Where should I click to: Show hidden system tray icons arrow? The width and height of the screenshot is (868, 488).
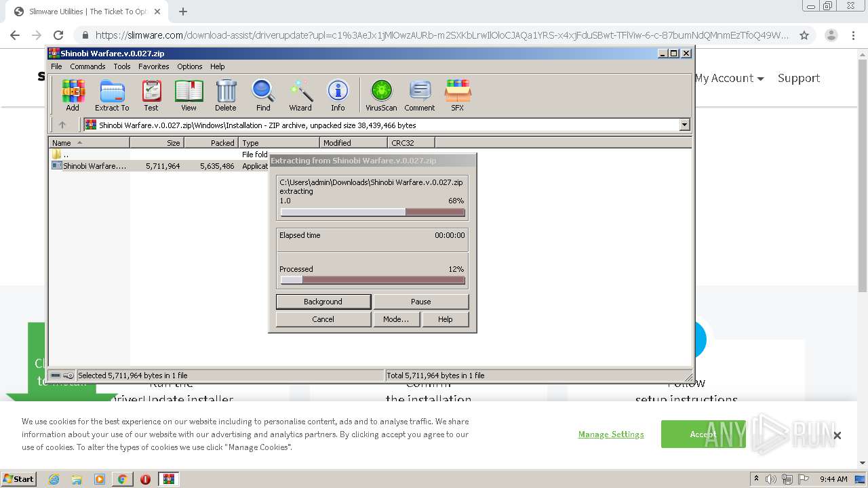[756, 479]
